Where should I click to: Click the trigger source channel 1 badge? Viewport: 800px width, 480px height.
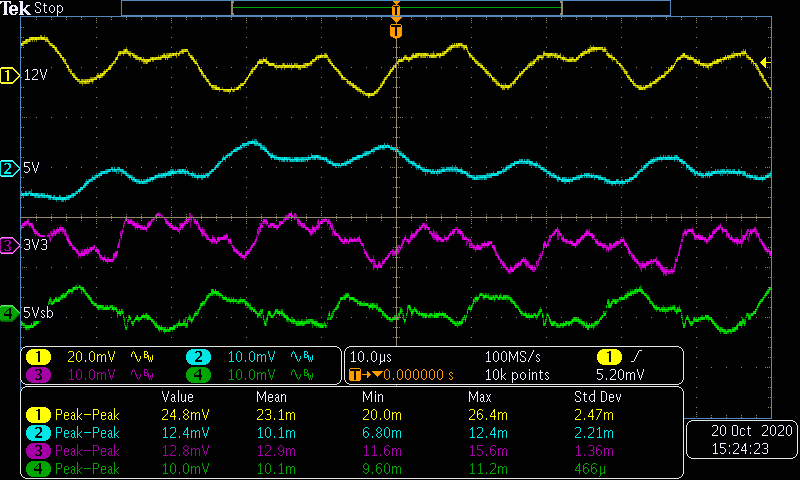(x=609, y=357)
